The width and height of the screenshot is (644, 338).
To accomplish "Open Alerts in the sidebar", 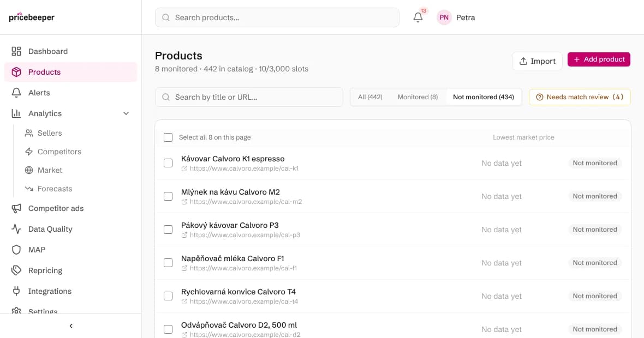I will (x=70, y=93).
